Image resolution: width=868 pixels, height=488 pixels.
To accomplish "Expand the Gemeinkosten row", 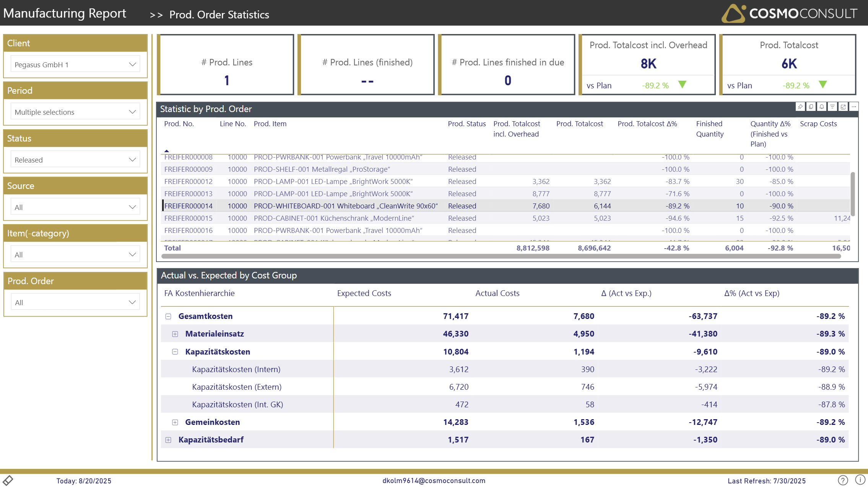I will coord(175,422).
